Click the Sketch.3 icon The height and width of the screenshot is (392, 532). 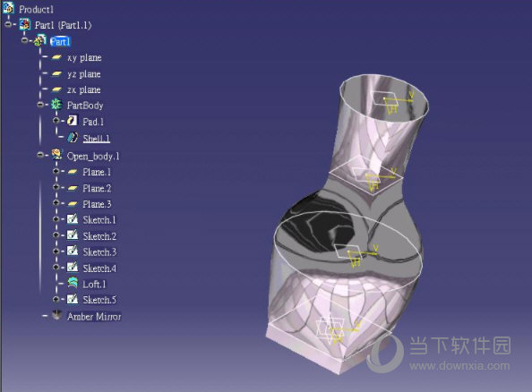click(x=73, y=251)
